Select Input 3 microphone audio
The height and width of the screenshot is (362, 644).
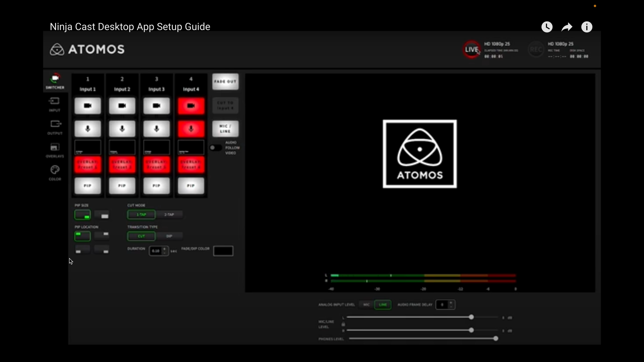(156, 129)
